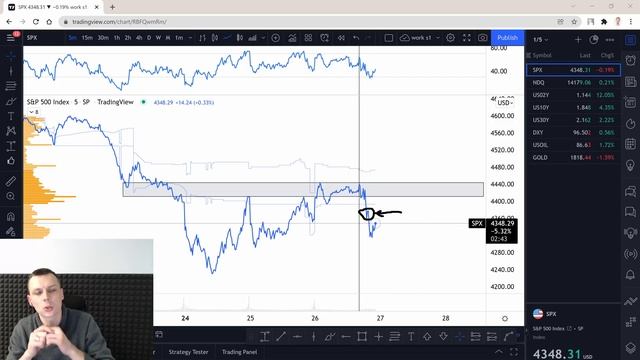This screenshot has height=360, width=640.
Task: Expand the chart style dropdown arrow
Action: click(x=263, y=38)
